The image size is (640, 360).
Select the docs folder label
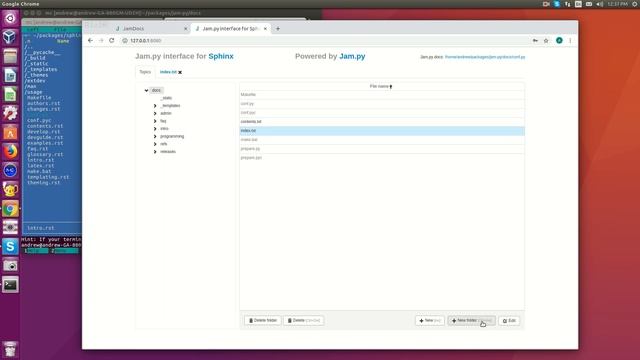(156, 90)
